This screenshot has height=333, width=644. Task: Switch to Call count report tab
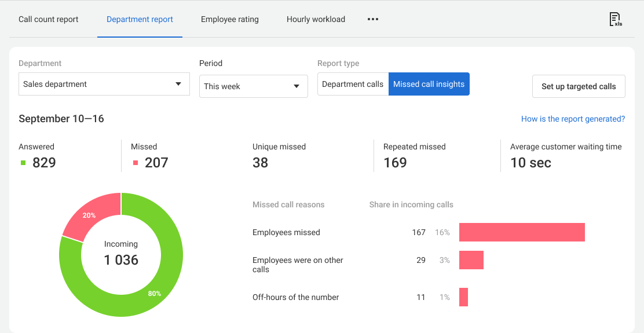[x=49, y=19]
